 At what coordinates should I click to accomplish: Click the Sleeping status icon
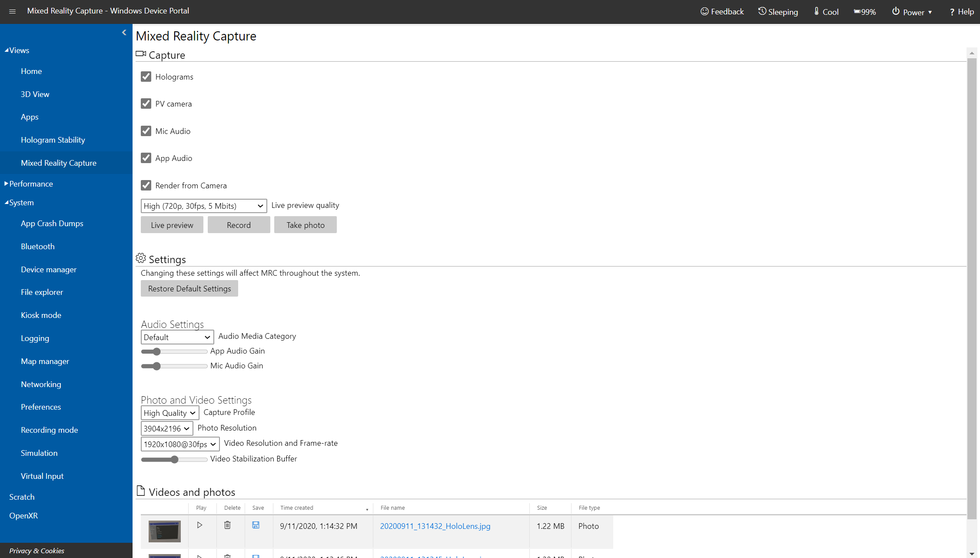pos(762,11)
